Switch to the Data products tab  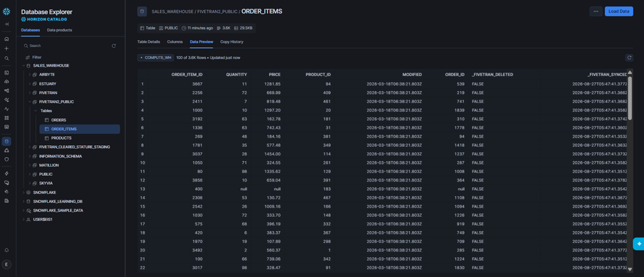tap(60, 30)
